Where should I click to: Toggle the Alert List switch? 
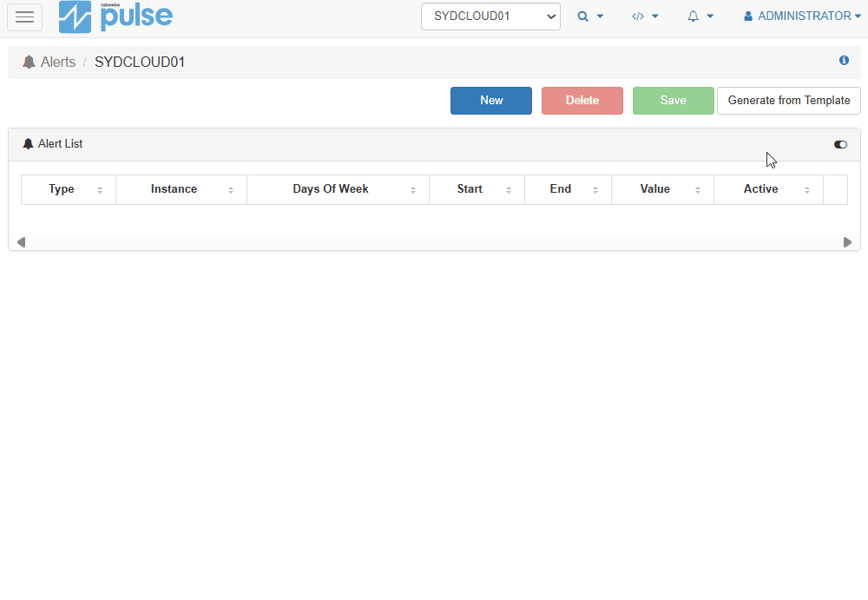[840, 145]
